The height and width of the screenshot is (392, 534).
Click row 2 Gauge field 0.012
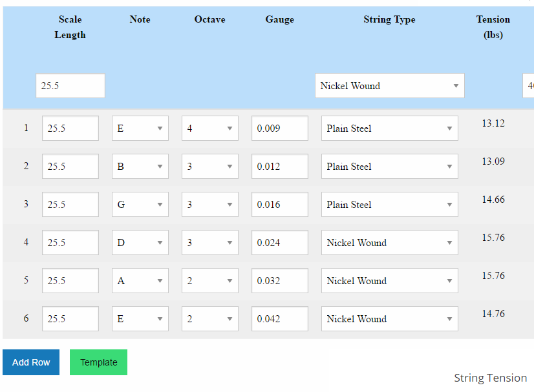tap(279, 167)
